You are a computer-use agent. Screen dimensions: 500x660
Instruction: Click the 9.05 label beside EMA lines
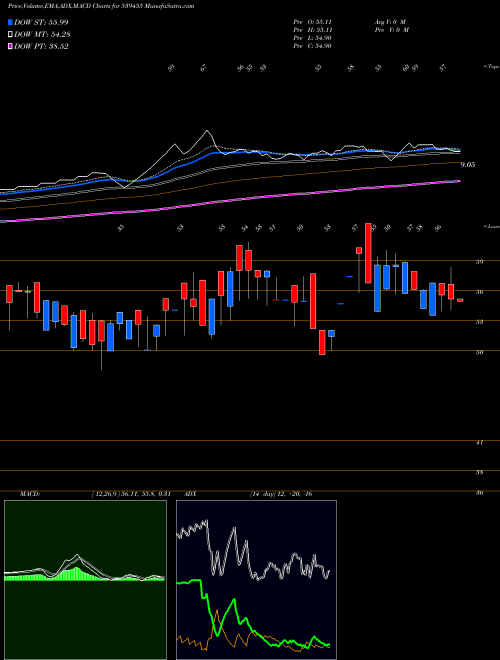(x=468, y=165)
